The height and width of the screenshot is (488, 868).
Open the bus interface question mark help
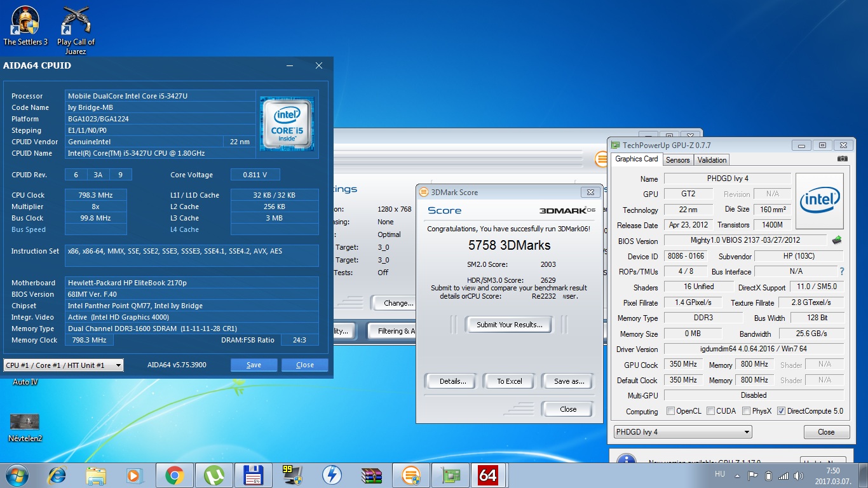point(841,271)
